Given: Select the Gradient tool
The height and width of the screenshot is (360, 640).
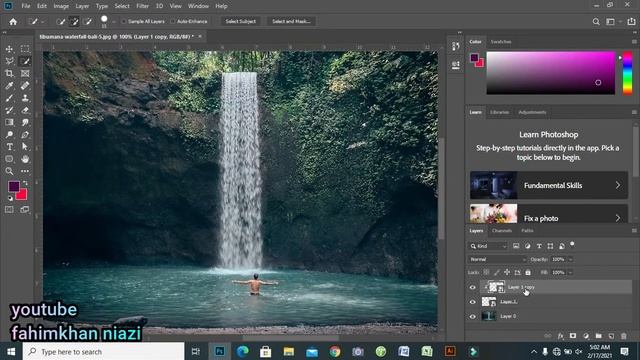Looking at the screenshot, I should coord(9,122).
